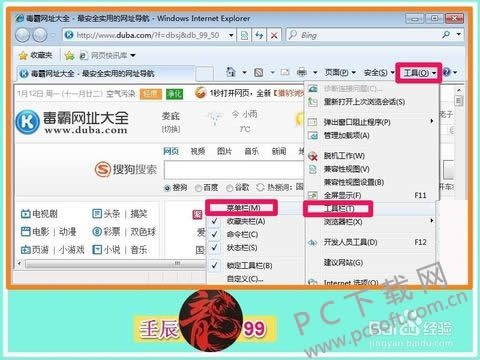Toggle the 收藏夹栏(A) checked item
The width and height of the screenshot is (480, 360).
(239, 221)
